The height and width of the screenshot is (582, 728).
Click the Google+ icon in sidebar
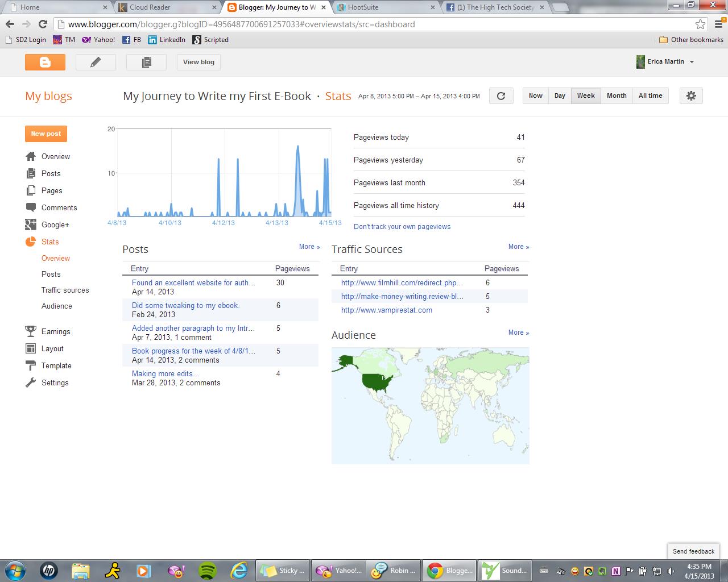coord(31,225)
